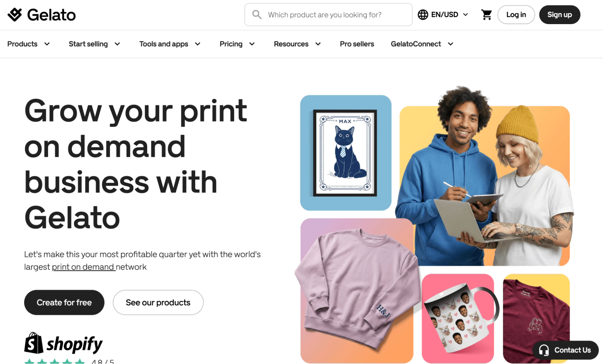Screen dimensions: 603x364
Task: Expand the EN/USD language currency selector
Action: point(443,14)
